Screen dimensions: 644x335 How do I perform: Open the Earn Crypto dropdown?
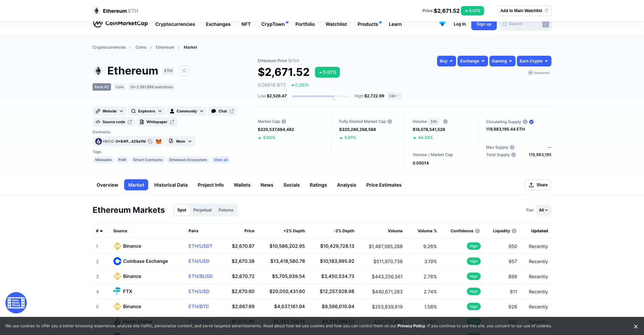tap(534, 61)
